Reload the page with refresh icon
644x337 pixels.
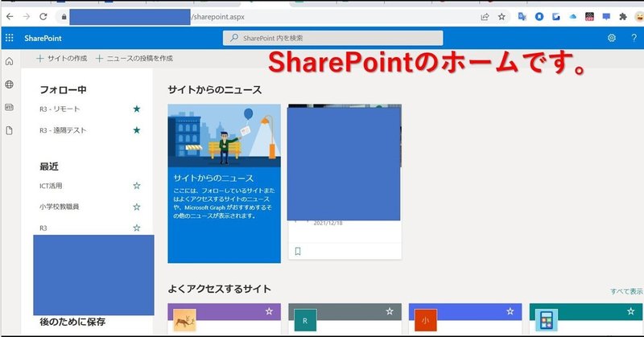click(x=43, y=17)
